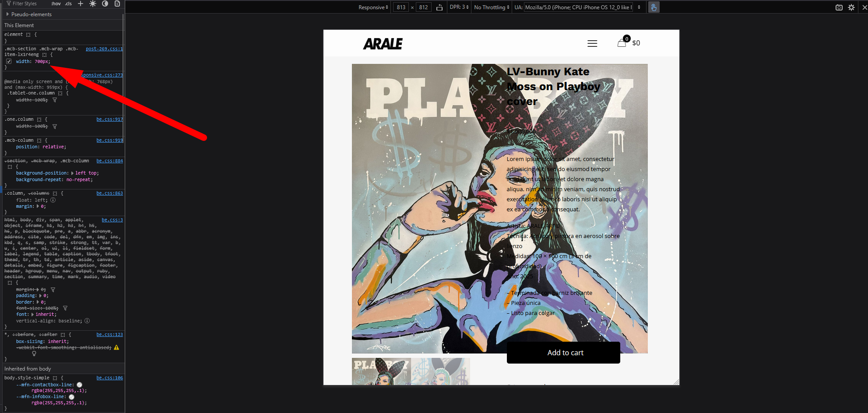This screenshot has height=413, width=868.
Task: Toggle print media simulation
Action: (x=117, y=3)
